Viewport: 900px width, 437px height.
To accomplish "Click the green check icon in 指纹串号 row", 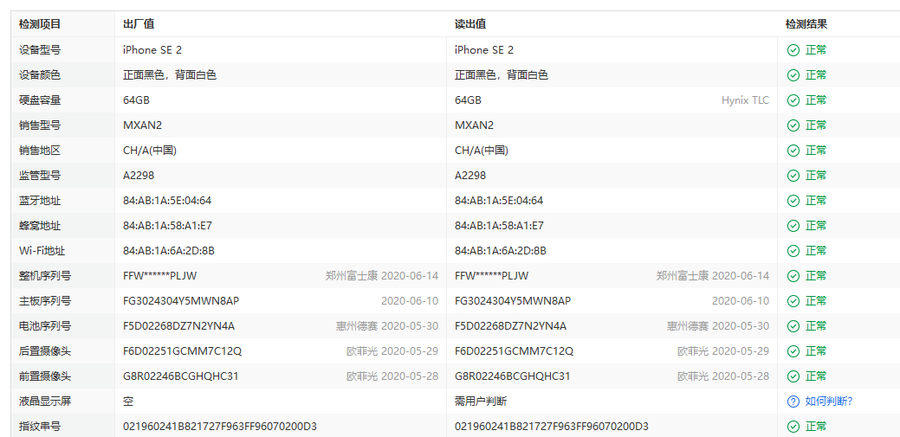I will click(793, 427).
